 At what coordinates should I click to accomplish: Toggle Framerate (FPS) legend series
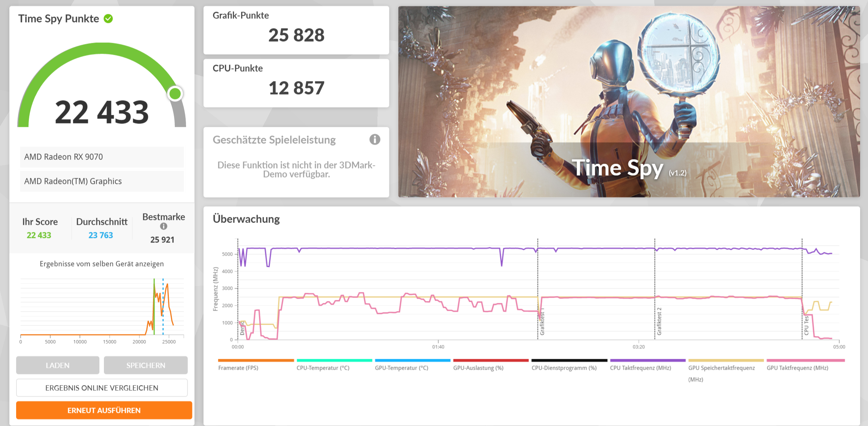click(x=238, y=368)
